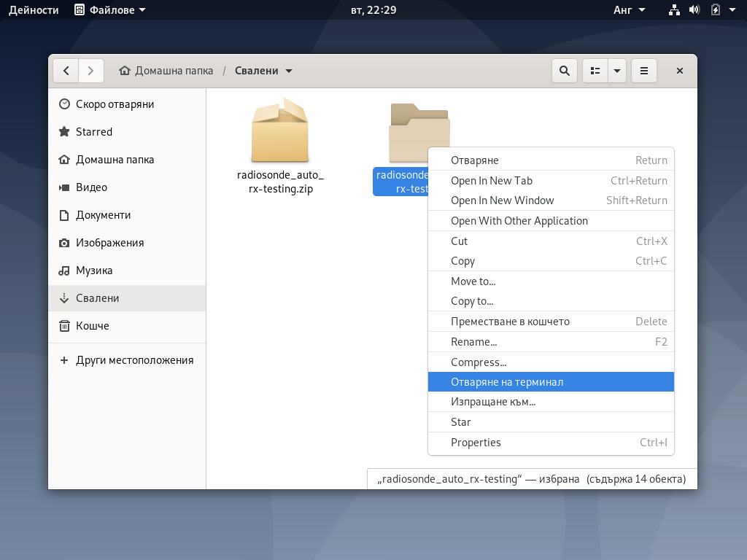747x560 pixels.
Task: Open the clock showing вт, 22:29
Action: point(373,10)
